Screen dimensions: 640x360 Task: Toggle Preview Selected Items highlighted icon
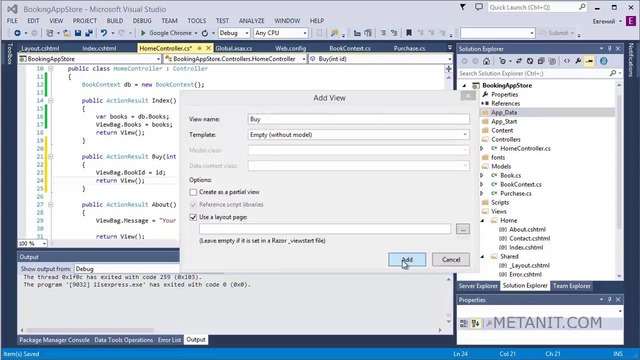(x=589, y=61)
